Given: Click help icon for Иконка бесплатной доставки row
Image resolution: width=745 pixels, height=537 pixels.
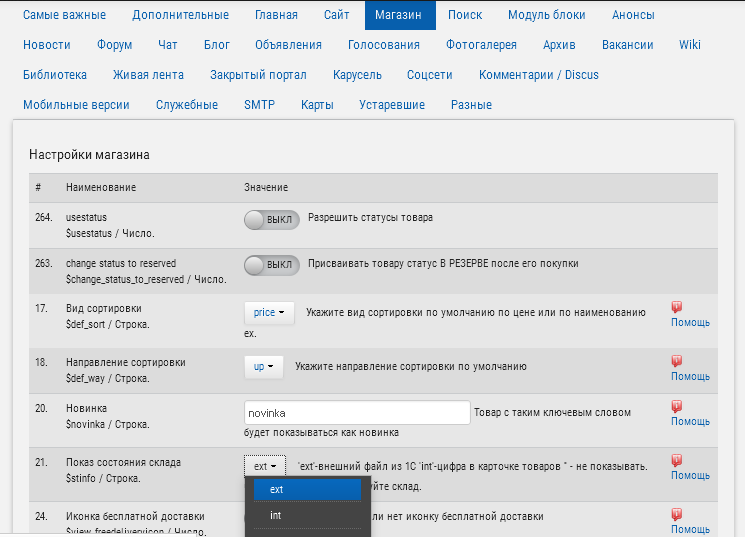Looking at the screenshot, I should click(677, 514).
